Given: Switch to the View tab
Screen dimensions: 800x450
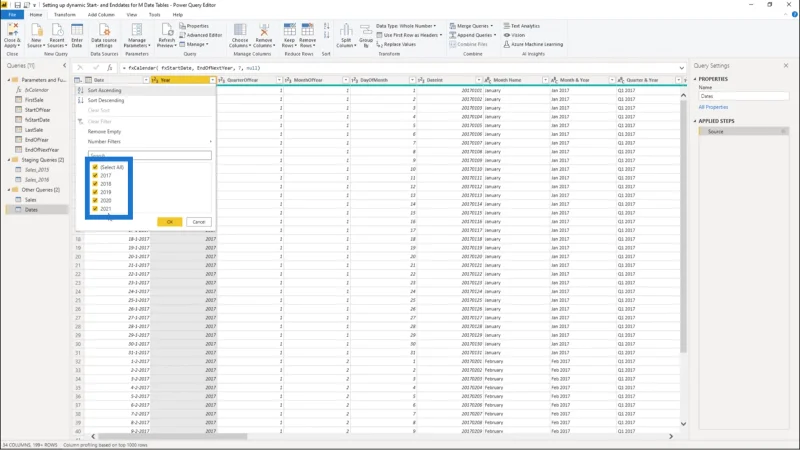Looking at the screenshot, I should click(x=132, y=15).
